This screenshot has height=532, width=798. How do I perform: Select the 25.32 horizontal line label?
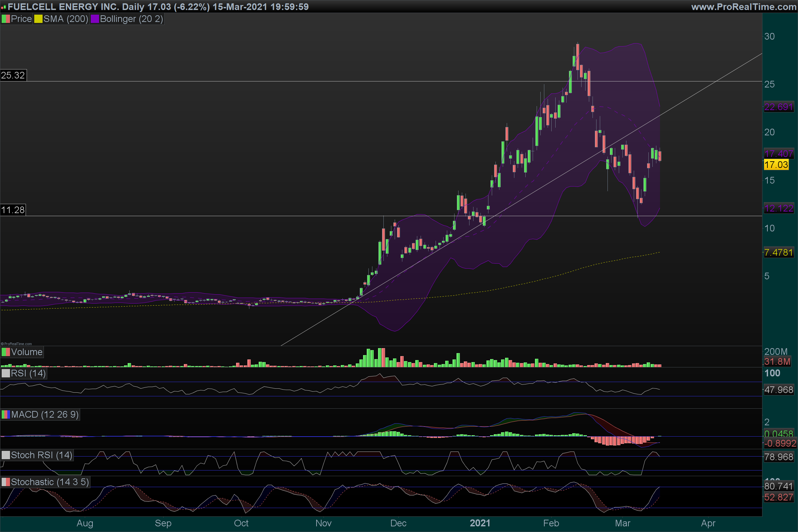[x=13, y=75]
